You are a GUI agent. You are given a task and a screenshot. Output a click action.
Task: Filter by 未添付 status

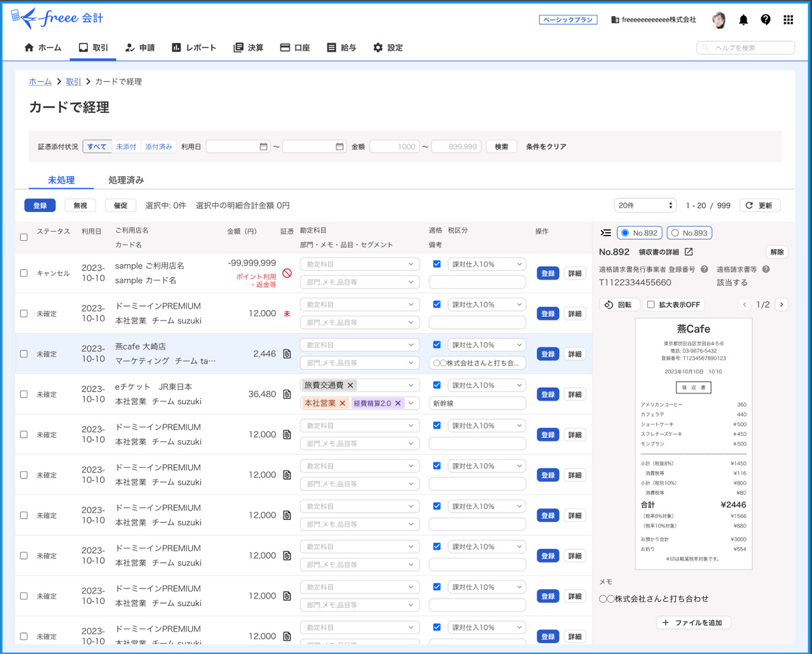point(126,146)
